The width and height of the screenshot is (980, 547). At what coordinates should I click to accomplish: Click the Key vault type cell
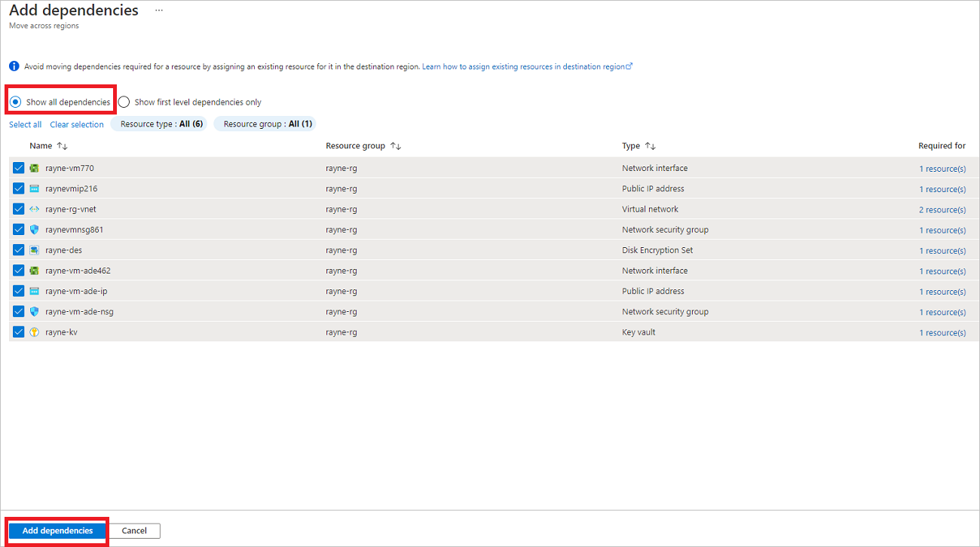click(639, 332)
